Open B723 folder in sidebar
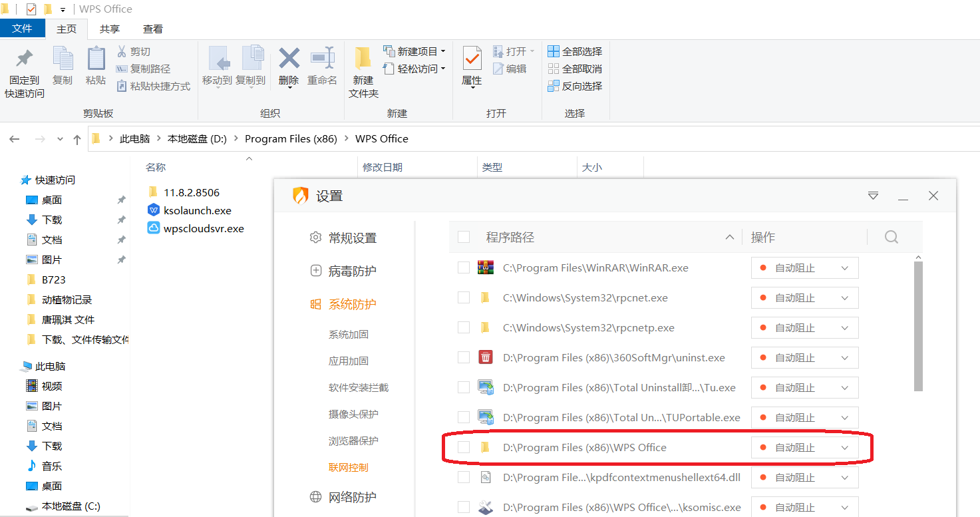980x517 pixels. pos(53,279)
